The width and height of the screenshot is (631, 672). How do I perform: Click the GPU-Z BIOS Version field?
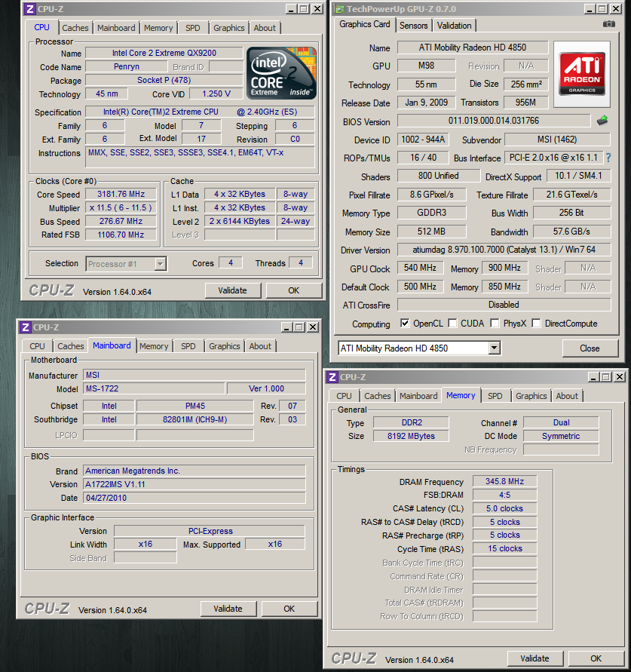tap(494, 121)
